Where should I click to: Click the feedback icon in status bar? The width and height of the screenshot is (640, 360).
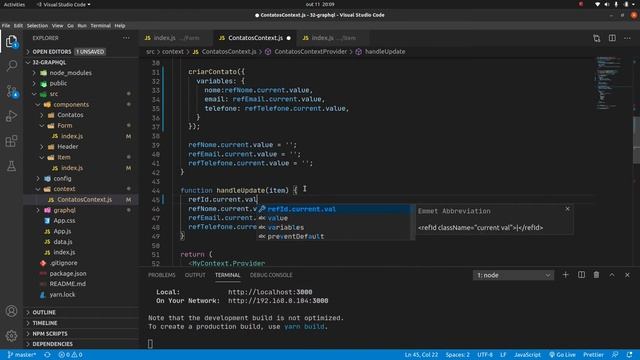pos(615,355)
